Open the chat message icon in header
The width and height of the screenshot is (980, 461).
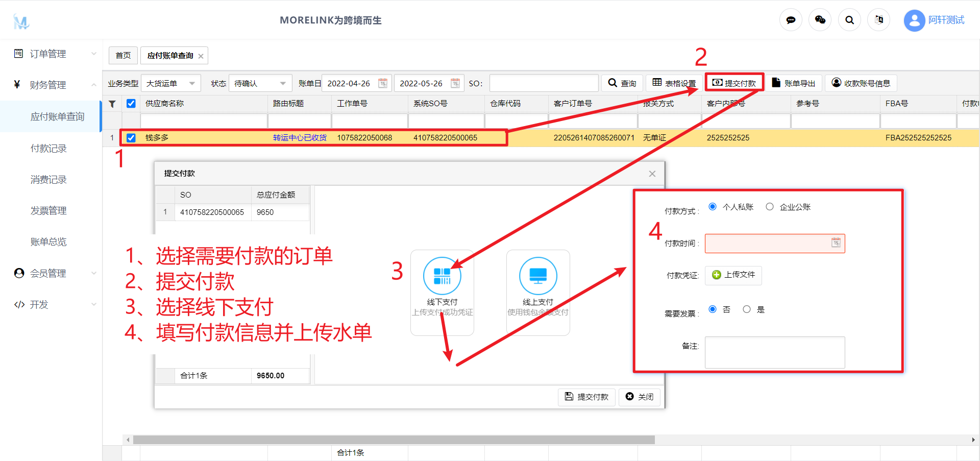pos(791,20)
